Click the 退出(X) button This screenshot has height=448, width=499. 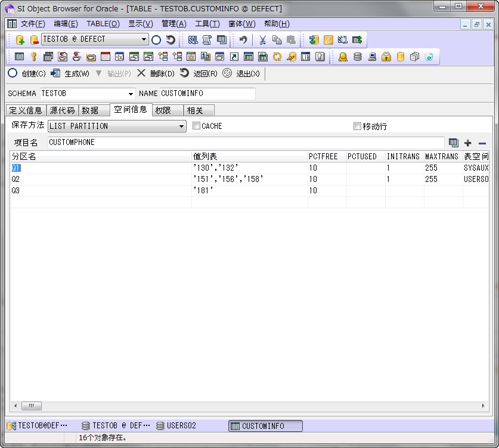point(241,73)
